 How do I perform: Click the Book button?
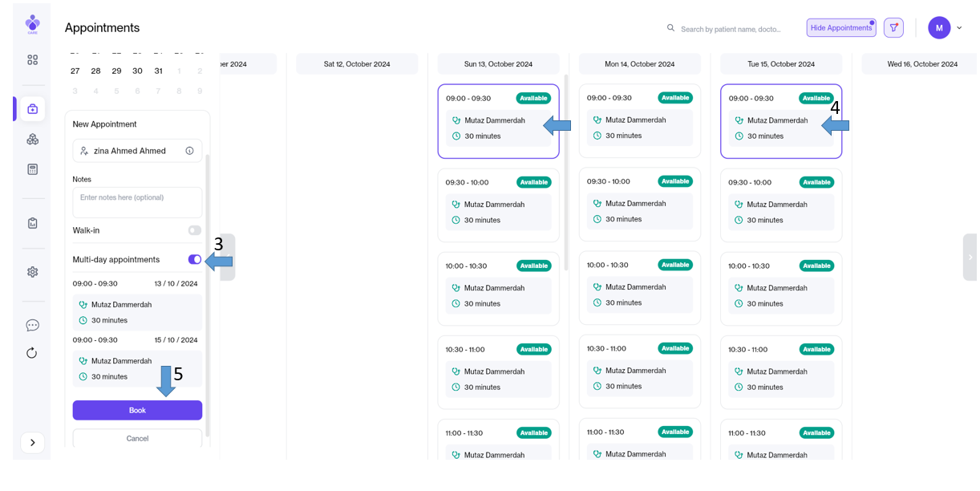(x=137, y=411)
